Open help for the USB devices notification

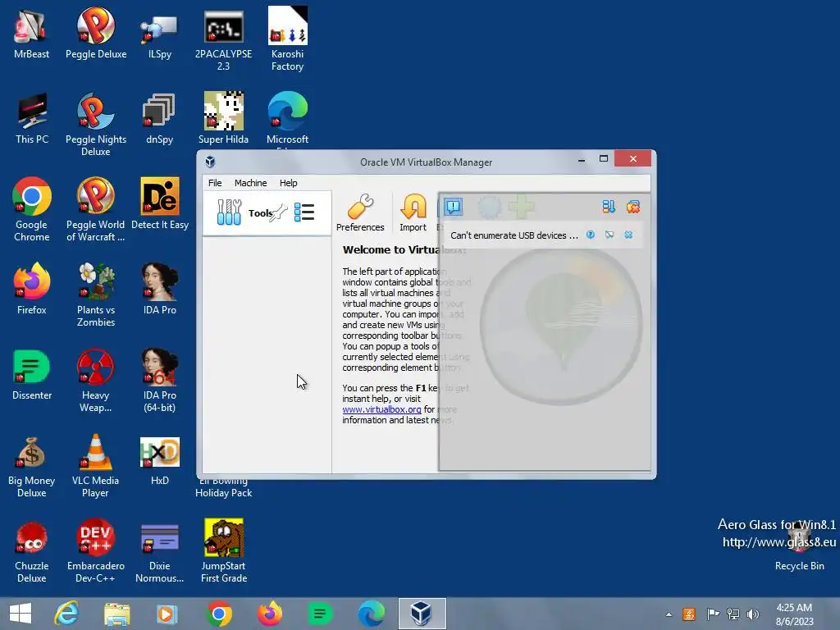[x=591, y=235]
